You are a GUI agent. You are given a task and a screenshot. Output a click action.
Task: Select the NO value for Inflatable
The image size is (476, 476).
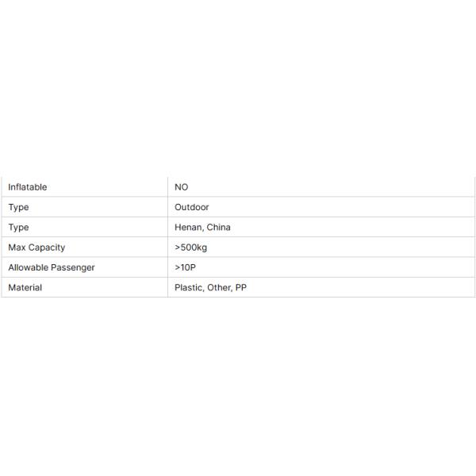click(x=181, y=187)
